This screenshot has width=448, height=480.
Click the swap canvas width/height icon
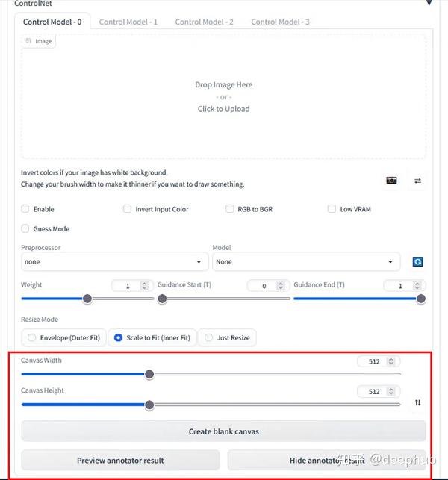417,403
